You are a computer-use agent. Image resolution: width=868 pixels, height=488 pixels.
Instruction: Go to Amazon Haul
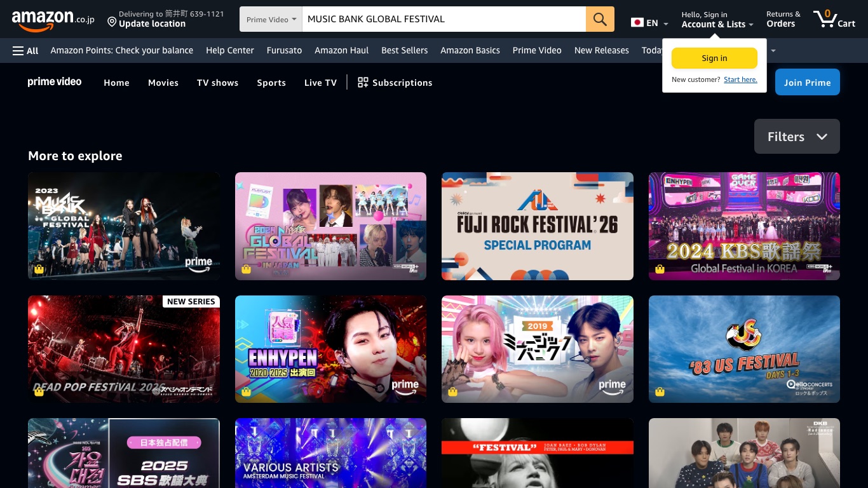pos(341,50)
